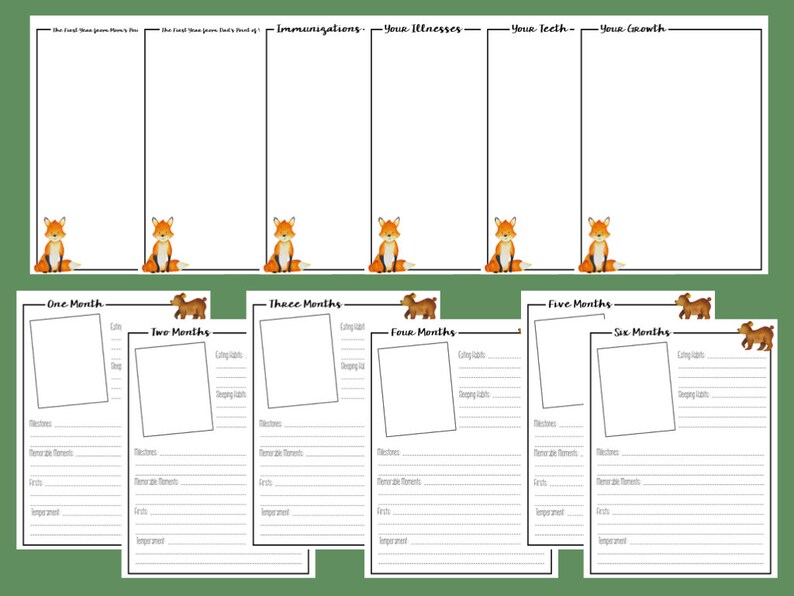The image size is (794, 596).
Task: Click Firsts label on Six Months page
Action: click(603, 511)
